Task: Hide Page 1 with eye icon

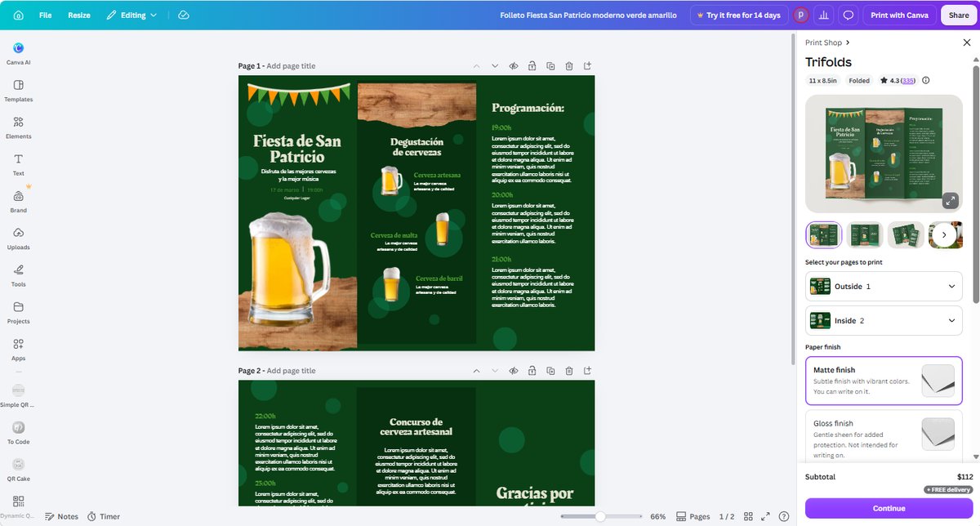Action: click(x=514, y=66)
